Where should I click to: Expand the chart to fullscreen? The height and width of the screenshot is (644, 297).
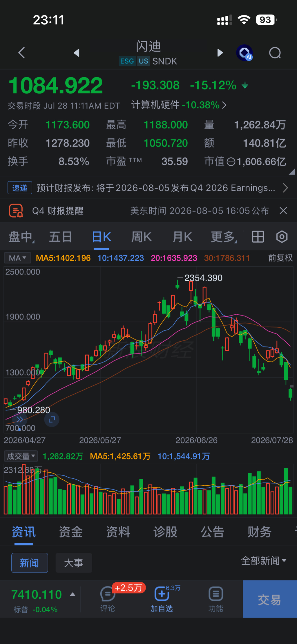click(x=52, y=419)
